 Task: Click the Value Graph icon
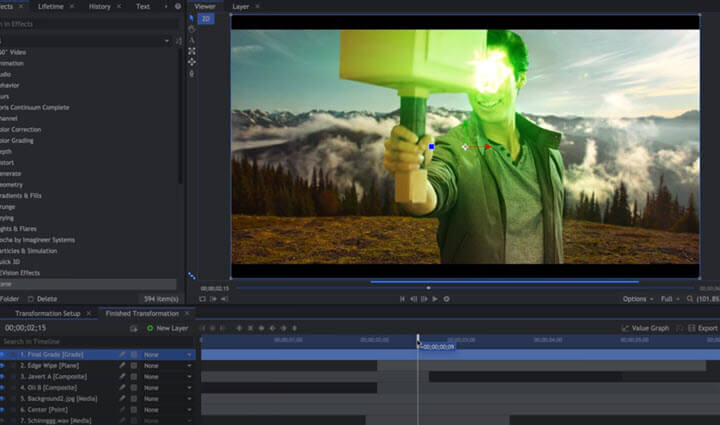[625, 328]
